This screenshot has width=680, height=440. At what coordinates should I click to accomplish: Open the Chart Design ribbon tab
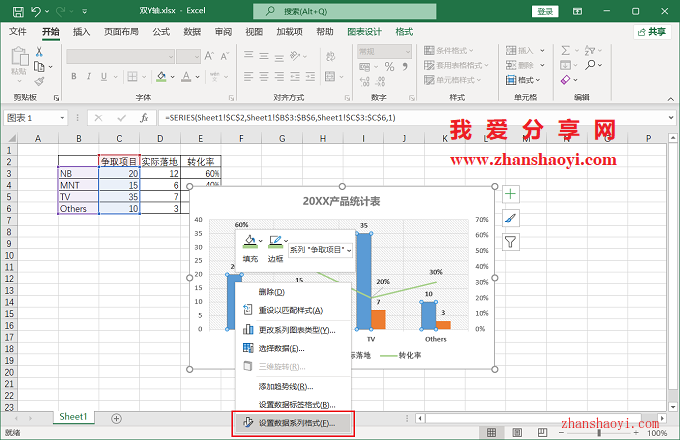click(364, 32)
